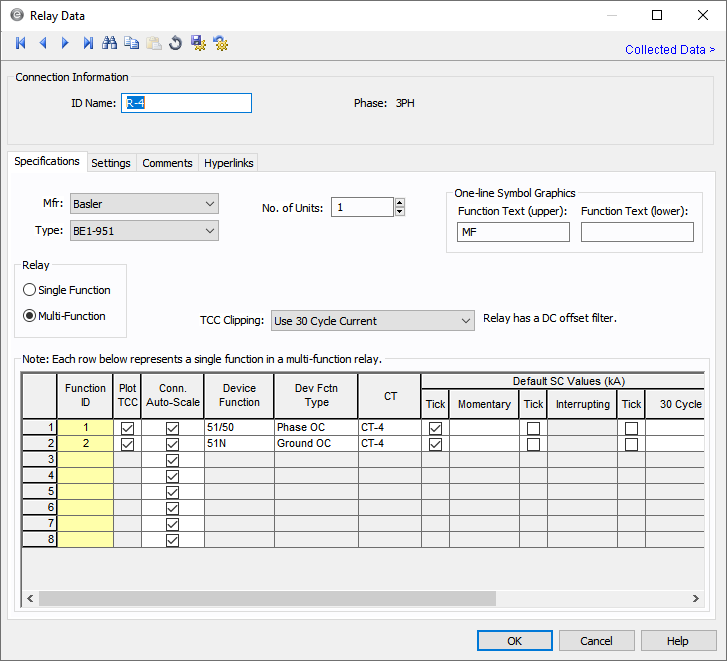Click the undo arrow icon
Screen dimensions: 727x661
[176, 43]
